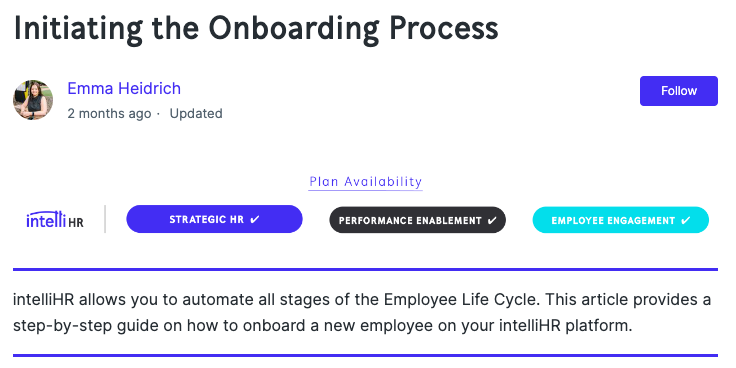Click the vertical separator beside intelliHR logo
Image resolution: width=736 pixels, height=368 pixels.
(x=105, y=219)
